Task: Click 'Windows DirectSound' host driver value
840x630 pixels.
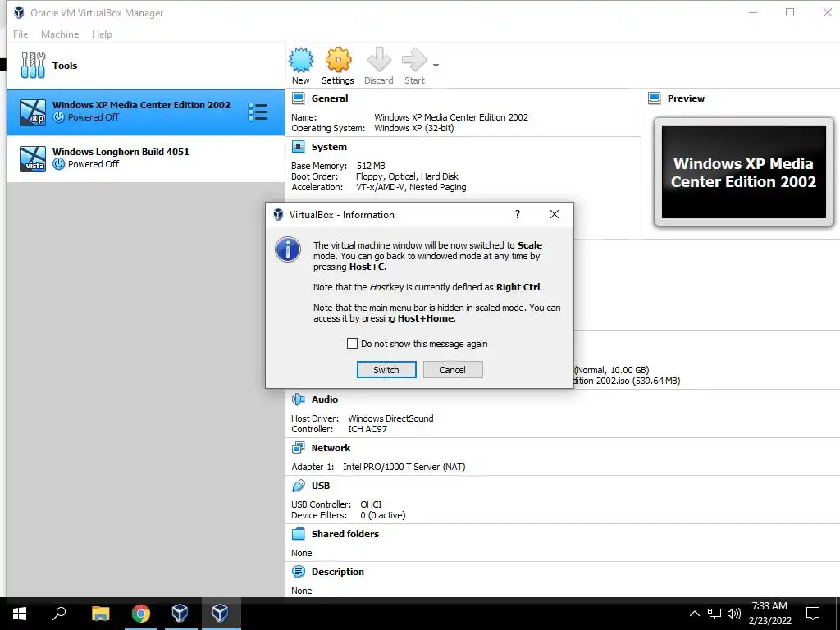Action: click(390, 418)
